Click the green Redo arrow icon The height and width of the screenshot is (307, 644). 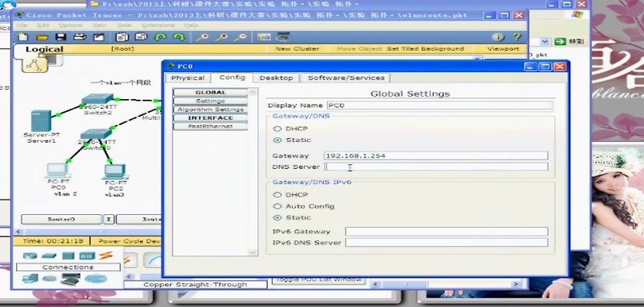[179, 38]
